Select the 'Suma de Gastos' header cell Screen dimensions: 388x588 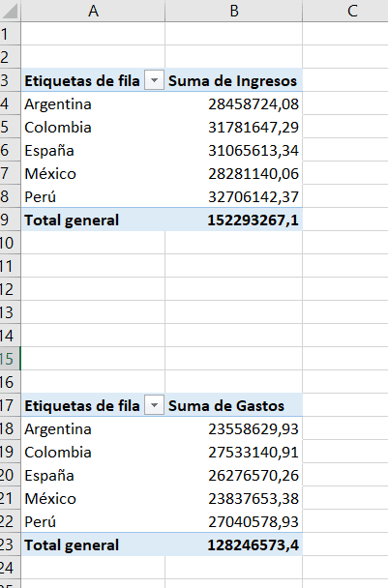234,405
